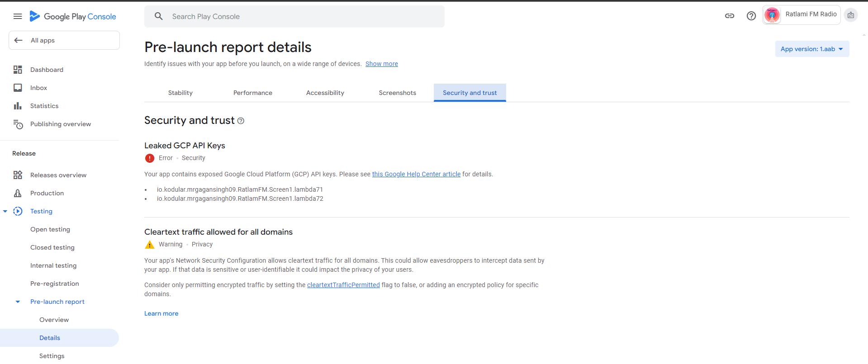Open the hamburger navigation menu

coord(18,16)
